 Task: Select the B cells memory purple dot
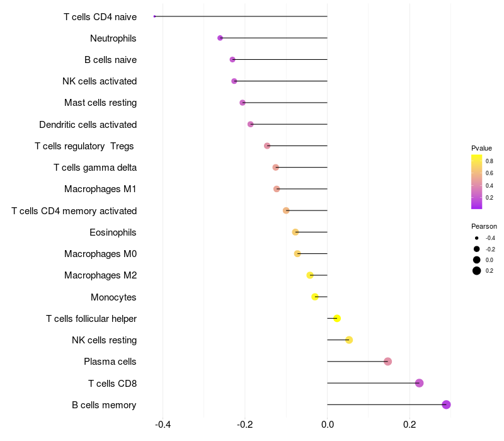(446, 404)
